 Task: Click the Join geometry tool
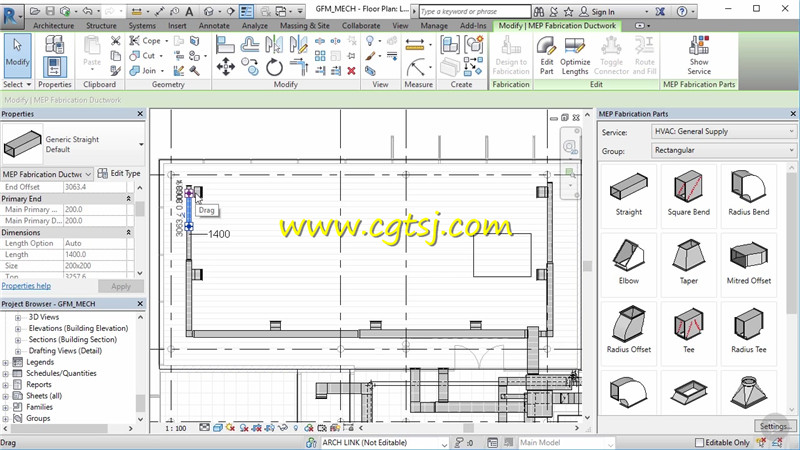(x=143, y=70)
